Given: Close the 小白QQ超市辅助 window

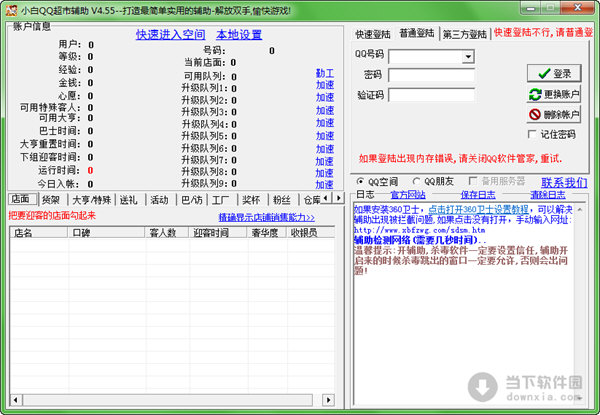Looking at the screenshot, I should coord(579,8).
